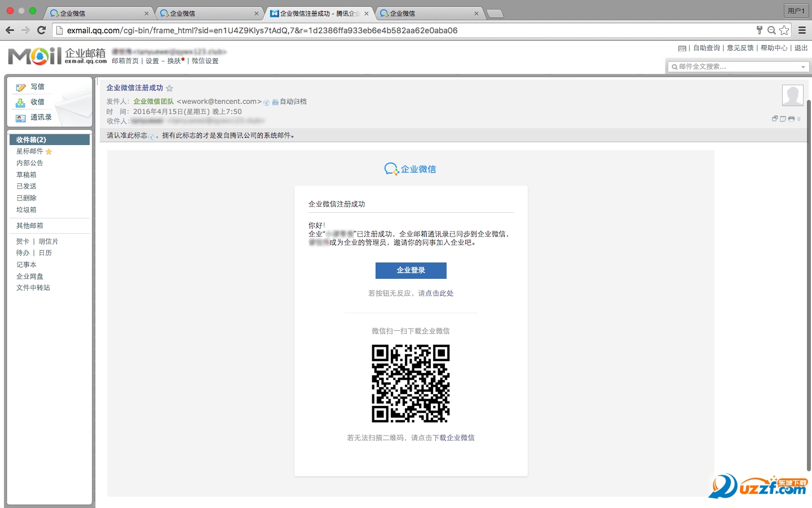Image resolution: width=812 pixels, height=508 pixels.
Task: Go back with the browser back arrow
Action: pos(10,30)
